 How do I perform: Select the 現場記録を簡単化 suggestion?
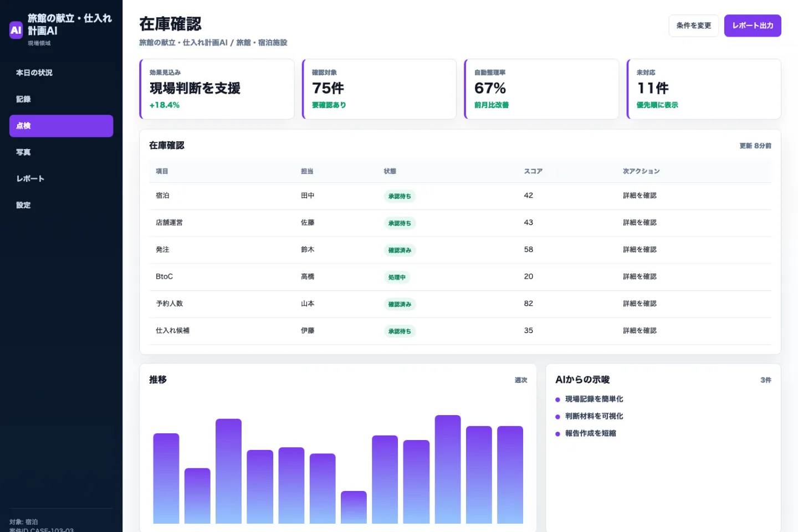coord(594,399)
